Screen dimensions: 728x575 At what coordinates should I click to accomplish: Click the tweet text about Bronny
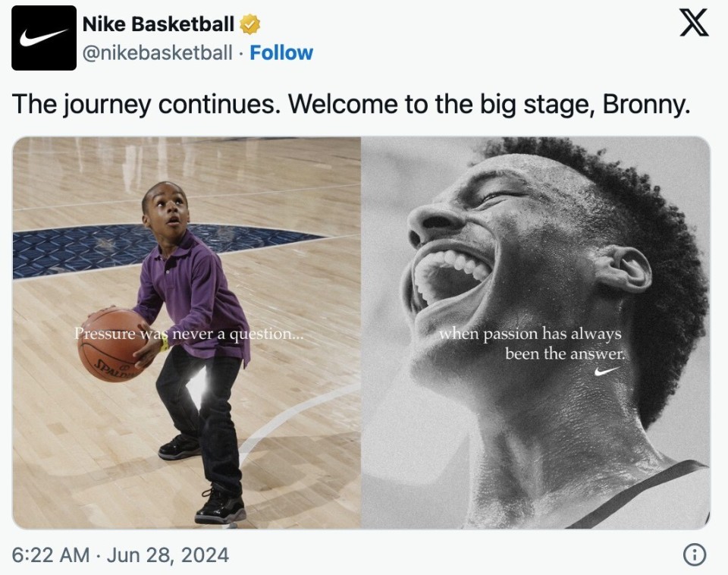351,104
